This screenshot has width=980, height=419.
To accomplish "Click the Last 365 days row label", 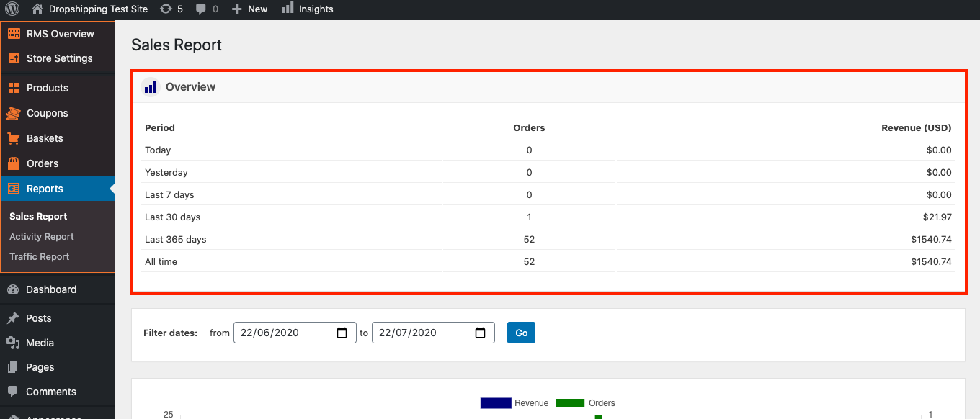I will coord(176,239).
